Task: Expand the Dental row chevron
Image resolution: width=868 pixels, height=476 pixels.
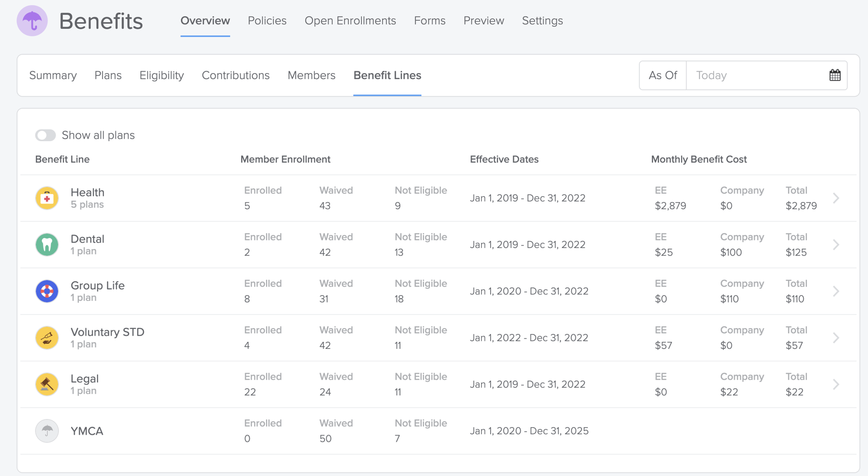Action: 836,245
